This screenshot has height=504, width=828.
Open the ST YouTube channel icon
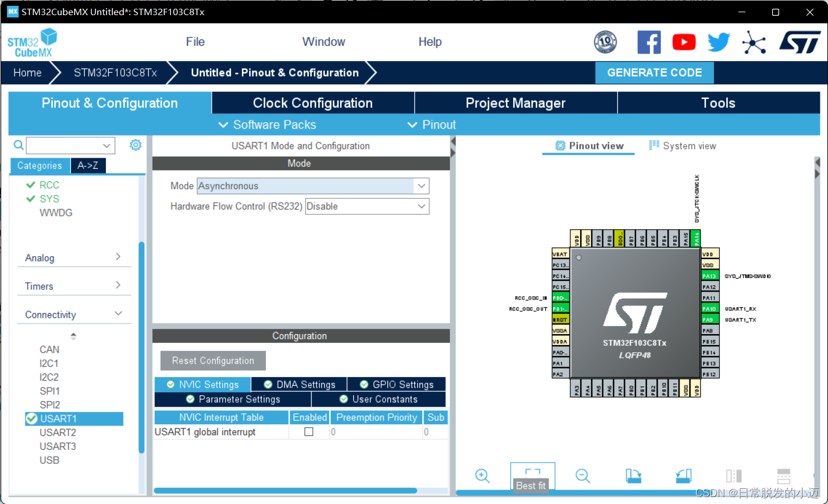point(684,42)
